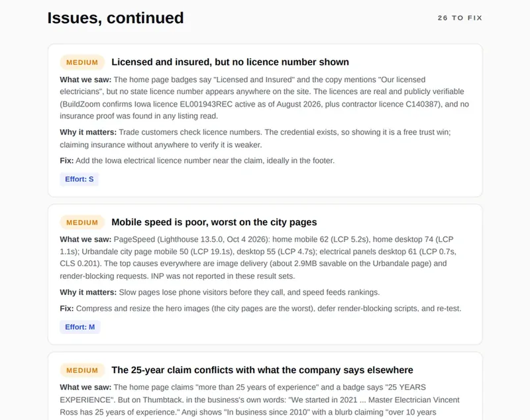Click the 'Effort: S' tag
This screenshot has width=530, height=420.
point(79,179)
